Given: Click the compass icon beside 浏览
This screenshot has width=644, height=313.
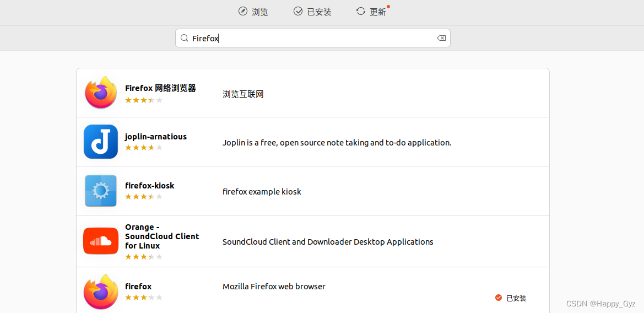Looking at the screenshot, I should click(x=243, y=11).
